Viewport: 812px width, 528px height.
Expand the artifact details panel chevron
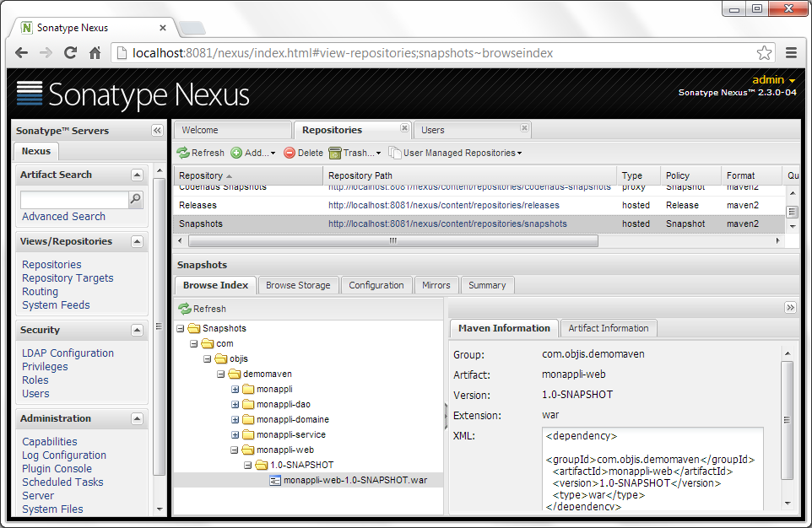click(790, 308)
